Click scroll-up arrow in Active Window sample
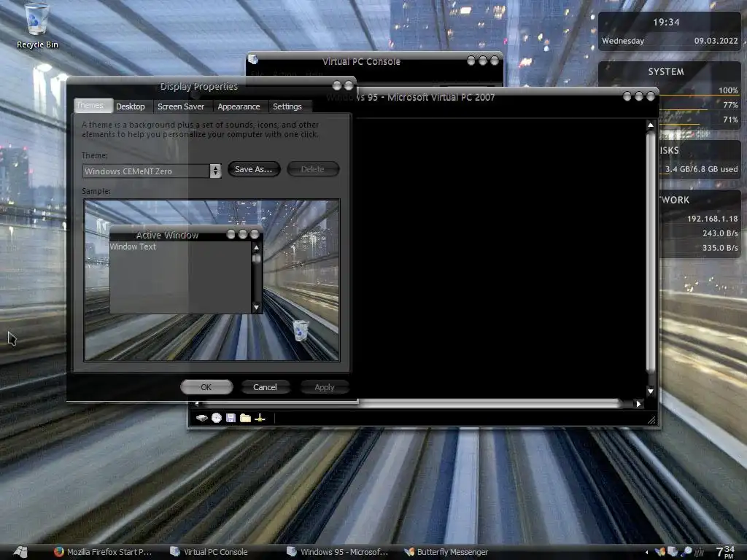 [x=256, y=248]
